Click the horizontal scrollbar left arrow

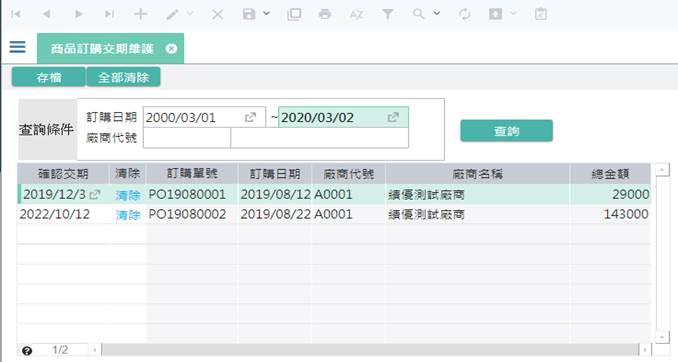[95, 349]
